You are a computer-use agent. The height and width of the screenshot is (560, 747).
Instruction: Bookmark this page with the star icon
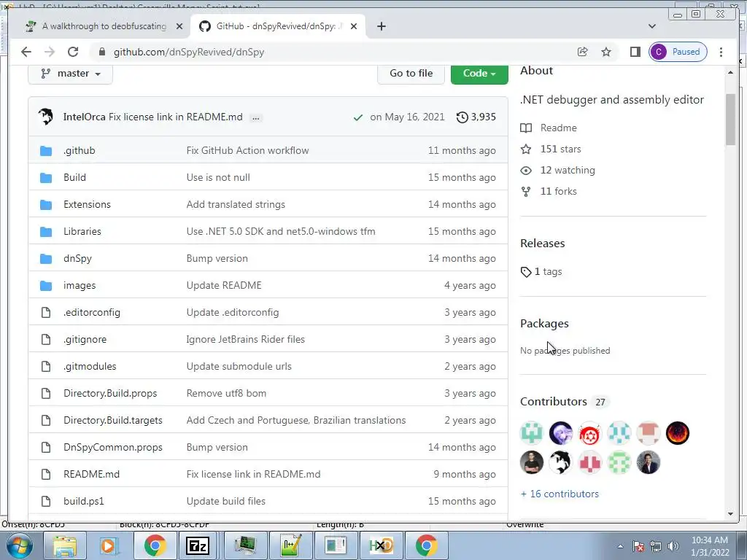click(606, 52)
